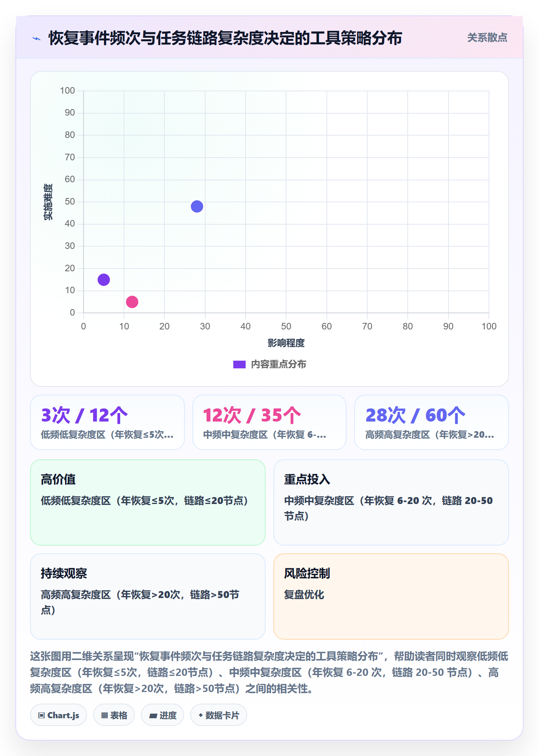539x756 pixels.
Task: Open the 高价值 quadrant card
Action: [x=148, y=502]
